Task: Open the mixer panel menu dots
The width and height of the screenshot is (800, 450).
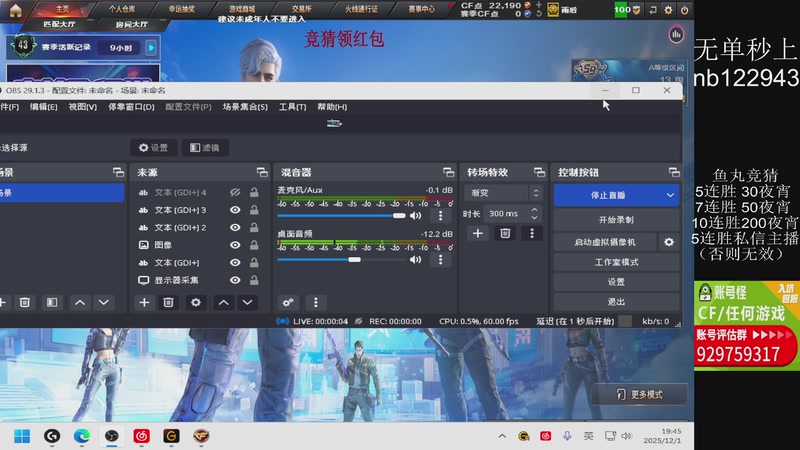Action: 315,303
